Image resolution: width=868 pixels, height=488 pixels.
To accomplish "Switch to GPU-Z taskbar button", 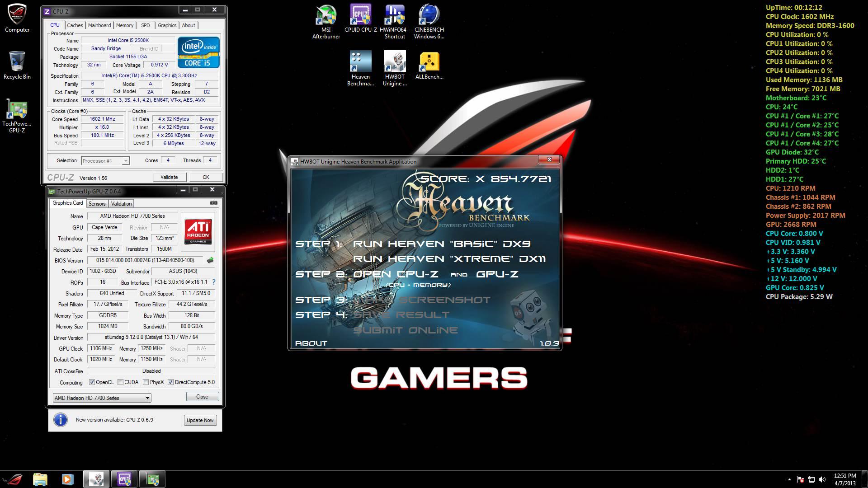I will tap(152, 479).
